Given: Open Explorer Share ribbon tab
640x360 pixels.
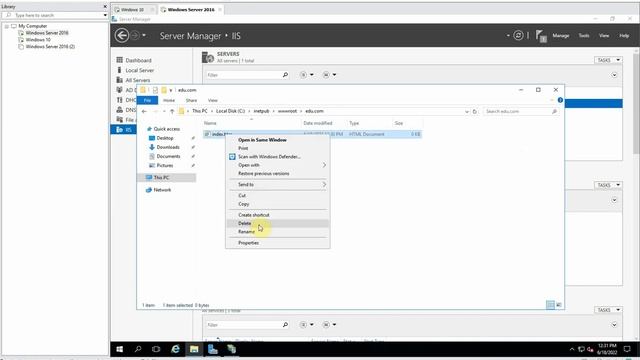Looking at the screenshot, I should click(x=191, y=100).
